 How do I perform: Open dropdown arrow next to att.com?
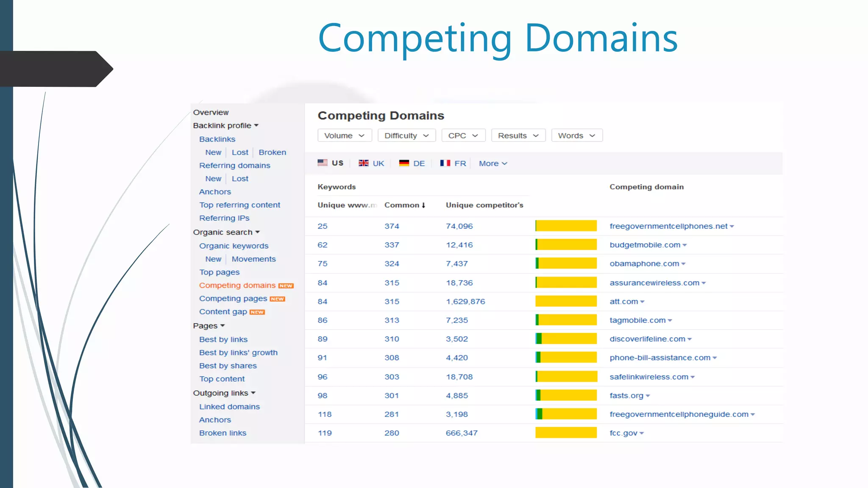pyautogui.click(x=642, y=302)
